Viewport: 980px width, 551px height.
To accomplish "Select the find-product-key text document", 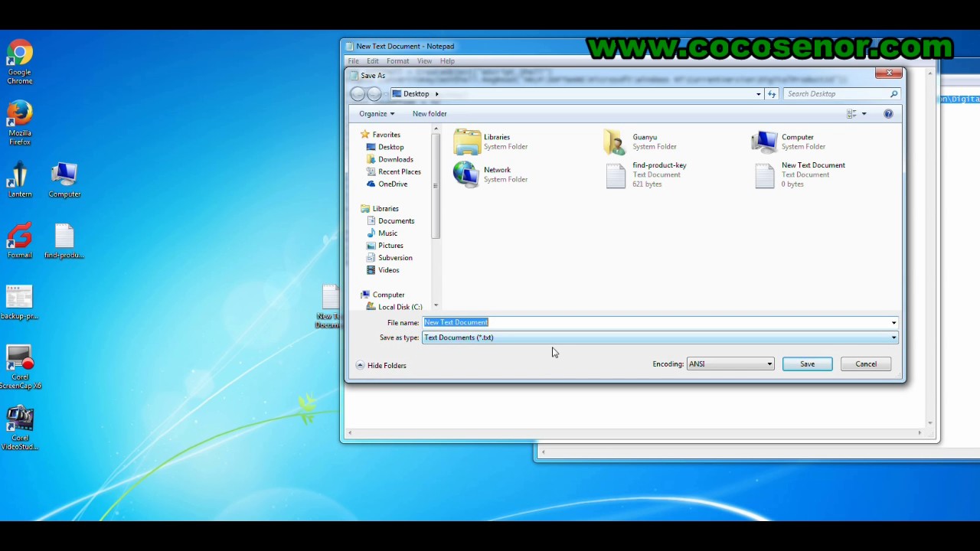I will tap(645, 174).
